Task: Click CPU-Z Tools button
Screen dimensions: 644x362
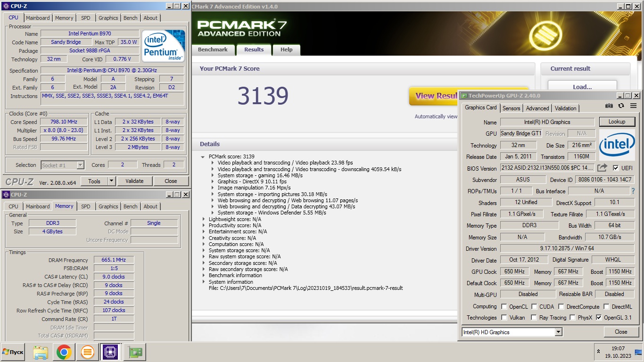Action: 94,181
